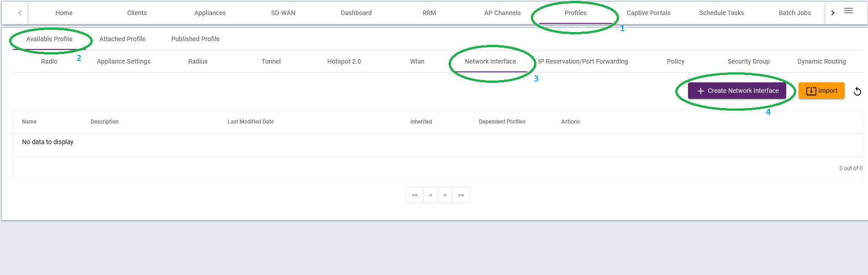Open IP Reservation/Port Forwarding tab
868x275 pixels.
[583, 61]
